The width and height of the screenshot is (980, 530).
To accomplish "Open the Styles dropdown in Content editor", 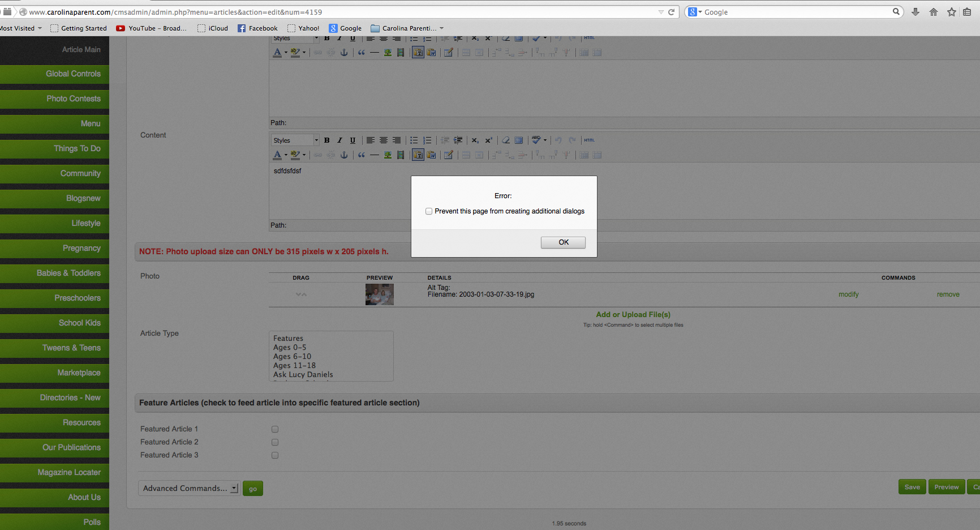I will [295, 140].
